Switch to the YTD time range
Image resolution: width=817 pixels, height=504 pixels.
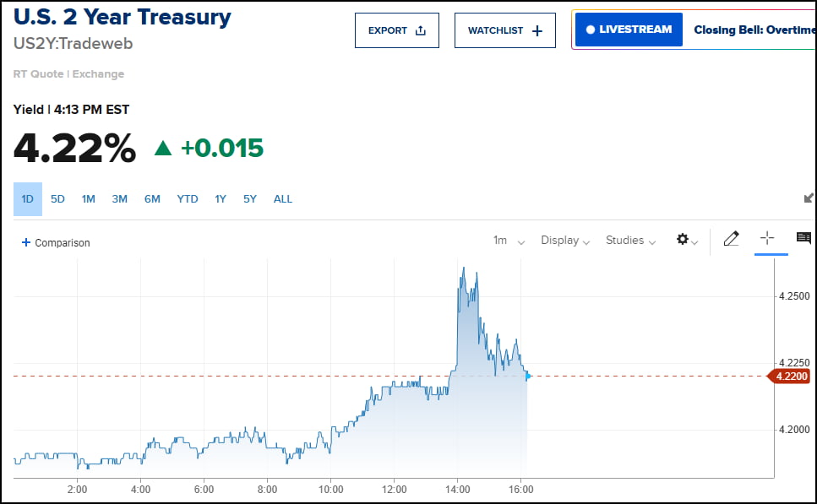[188, 199]
